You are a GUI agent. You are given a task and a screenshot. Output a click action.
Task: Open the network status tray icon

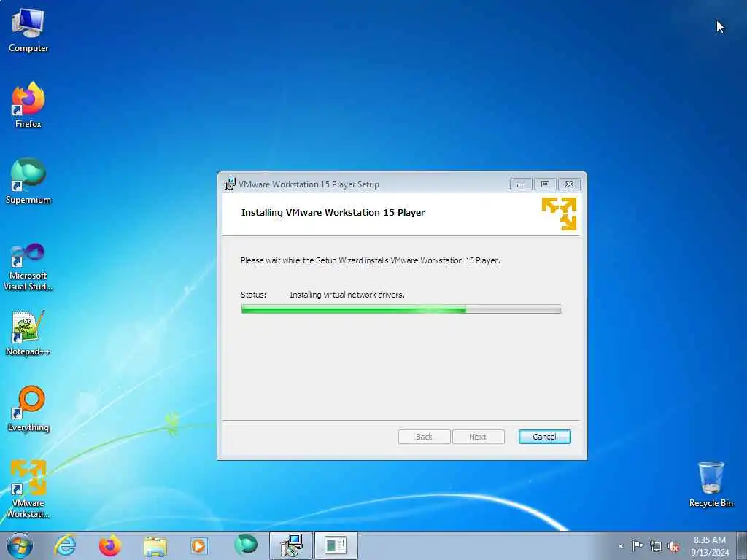656,547
